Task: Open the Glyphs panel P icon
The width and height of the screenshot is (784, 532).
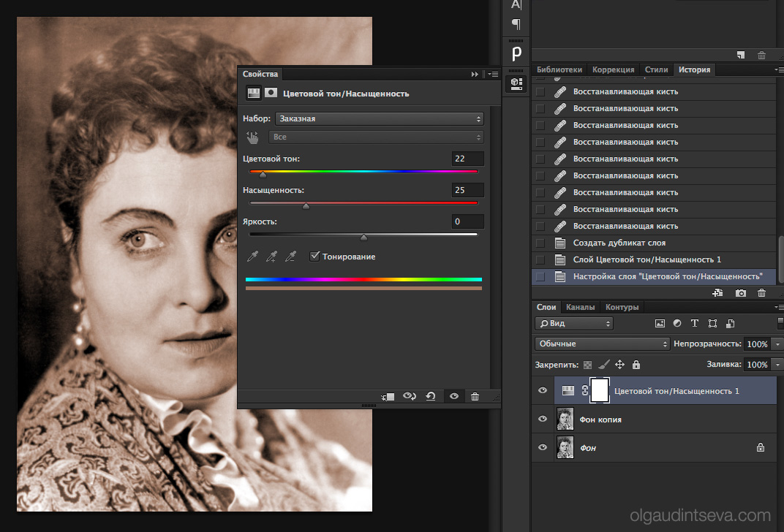Action: [516, 53]
